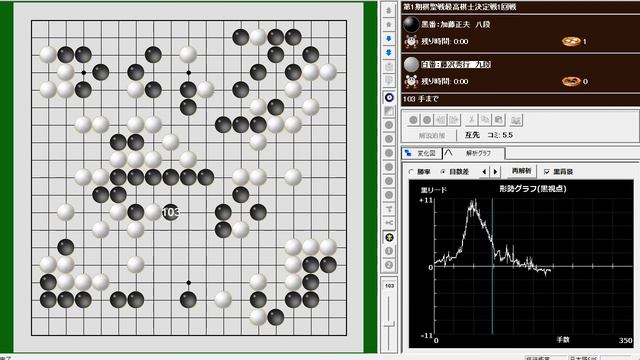Click the T-shaped icon in vertical toolbar
This screenshot has width=640, height=360.
click(x=389, y=209)
